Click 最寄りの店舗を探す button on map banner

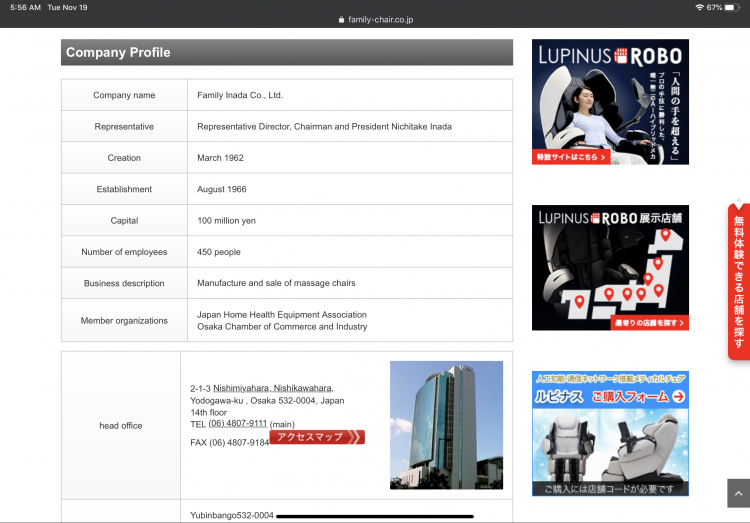649,323
